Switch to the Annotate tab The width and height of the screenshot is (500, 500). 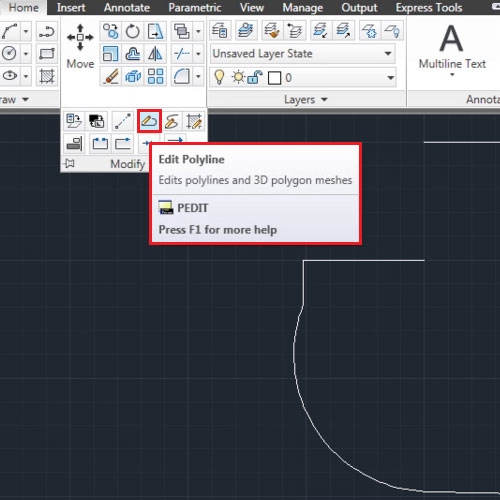(127, 7)
